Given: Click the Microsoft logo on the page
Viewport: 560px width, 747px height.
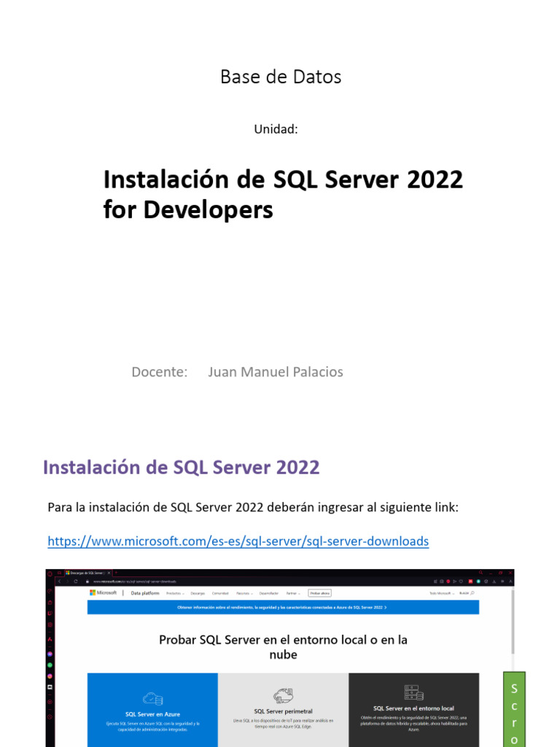Looking at the screenshot, I should pyautogui.click(x=103, y=592).
